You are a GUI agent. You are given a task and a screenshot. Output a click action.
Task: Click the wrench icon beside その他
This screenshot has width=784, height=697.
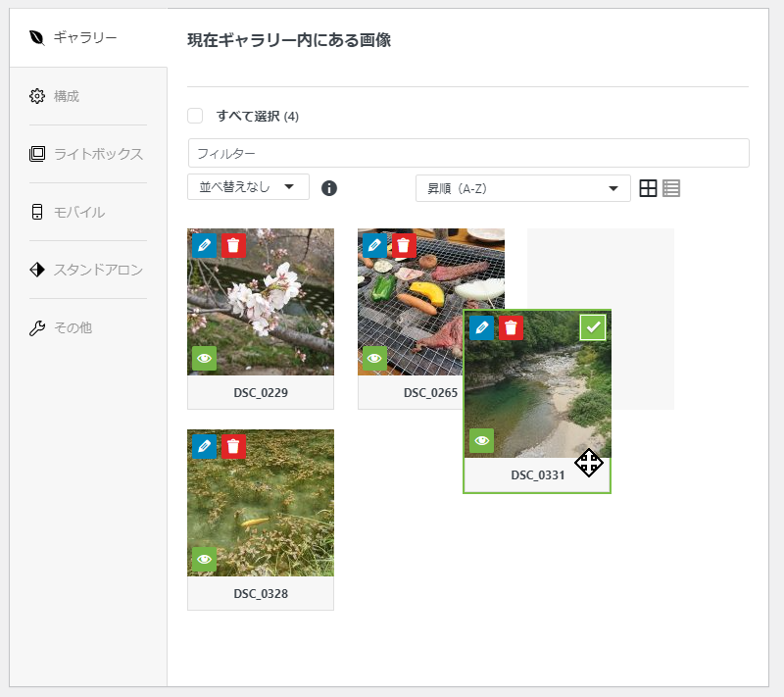pyautogui.click(x=37, y=328)
